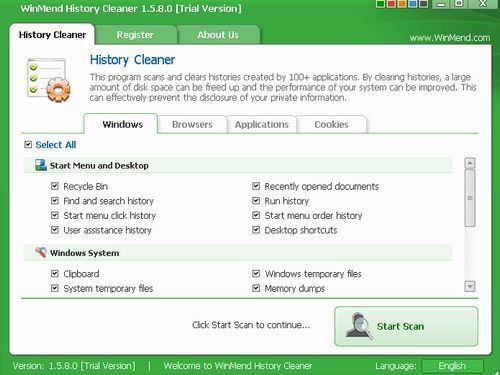The image size is (500, 375).
Task: Click the History Cleaner checklist gear icon
Action: pyautogui.click(x=48, y=80)
